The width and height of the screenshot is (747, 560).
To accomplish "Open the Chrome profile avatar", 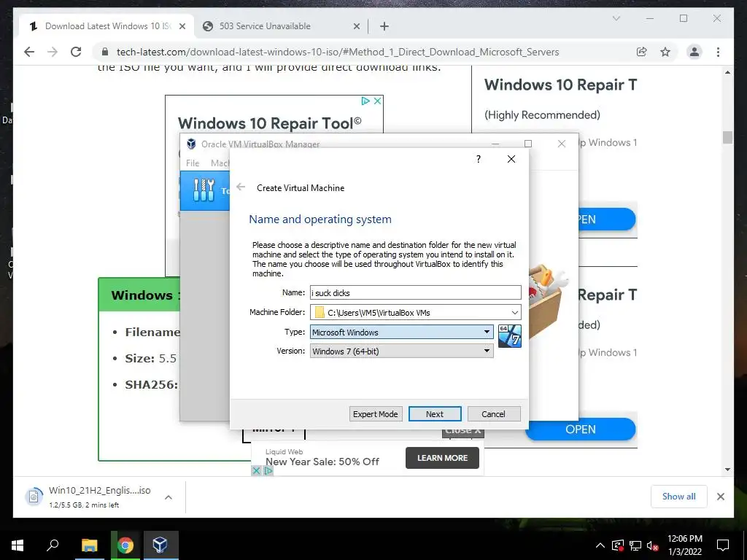I will coord(694,52).
